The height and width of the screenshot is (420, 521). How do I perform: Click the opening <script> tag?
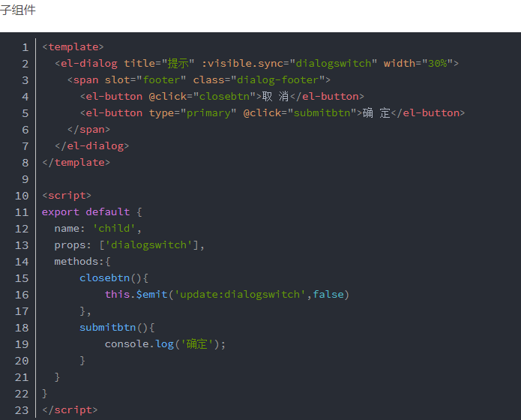coord(67,195)
